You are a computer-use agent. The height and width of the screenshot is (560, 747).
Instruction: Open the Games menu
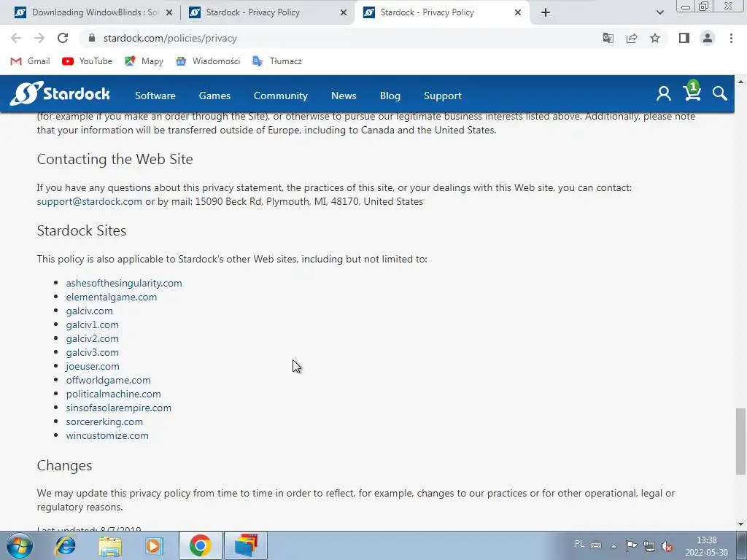coord(214,96)
